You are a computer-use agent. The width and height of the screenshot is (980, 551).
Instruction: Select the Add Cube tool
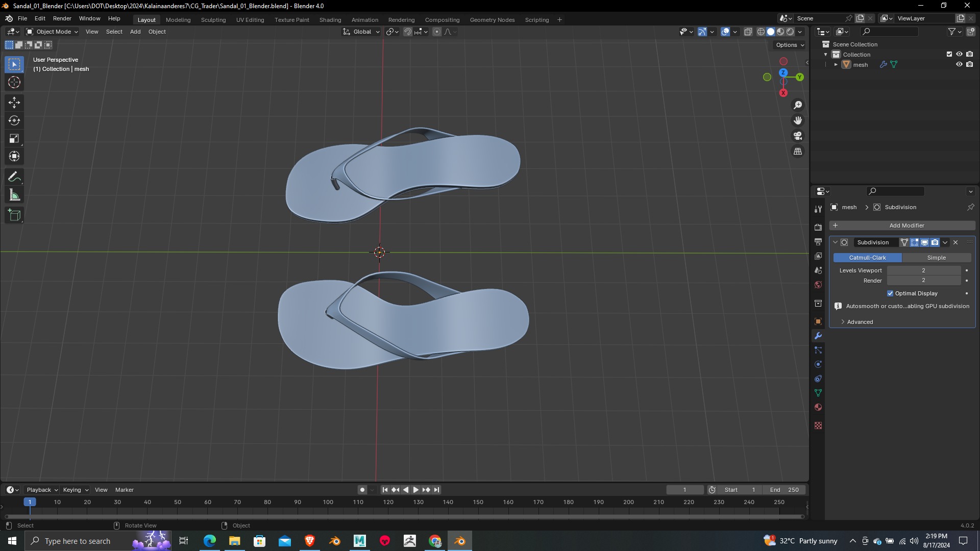tap(14, 215)
